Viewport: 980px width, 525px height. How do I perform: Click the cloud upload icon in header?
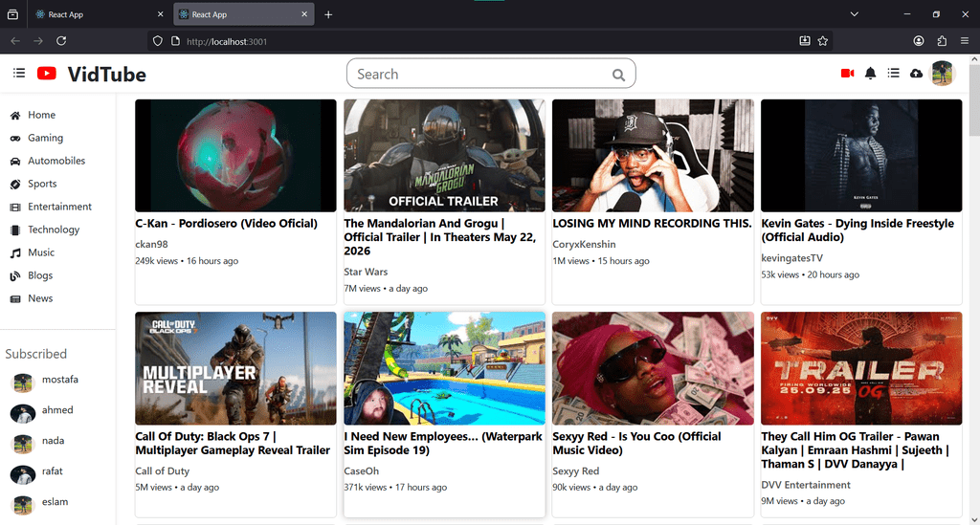click(x=916, y=74)
